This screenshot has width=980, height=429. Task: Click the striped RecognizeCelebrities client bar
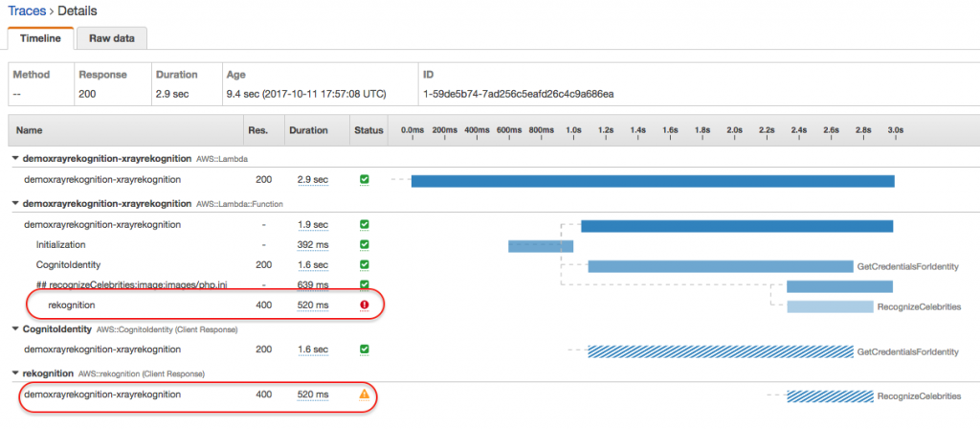[830, 395]
